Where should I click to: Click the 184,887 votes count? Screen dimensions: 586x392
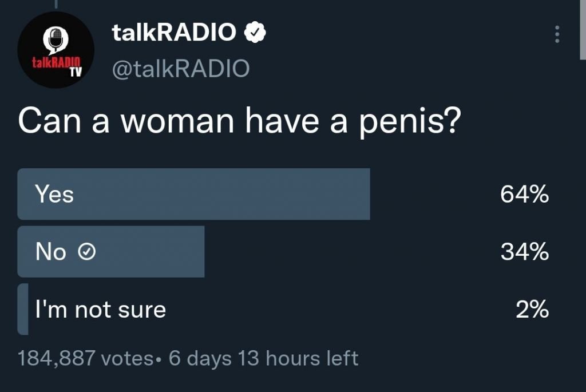85,358
